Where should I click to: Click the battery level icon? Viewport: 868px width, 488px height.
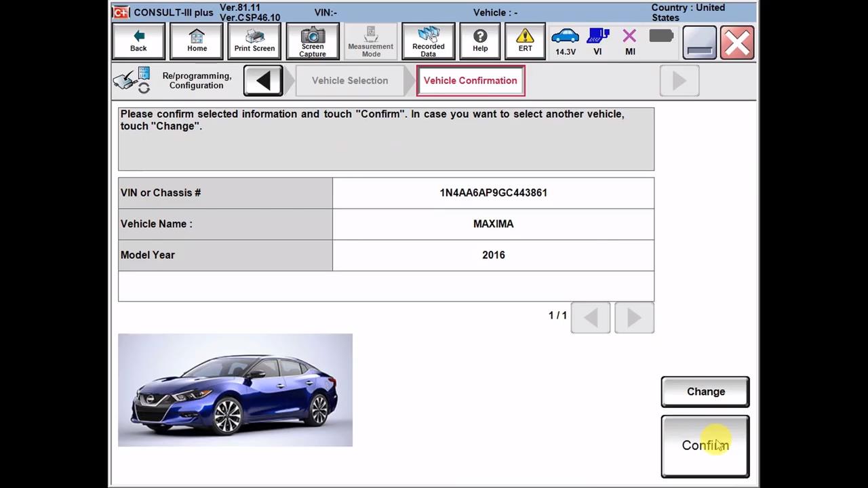[661, 36]
